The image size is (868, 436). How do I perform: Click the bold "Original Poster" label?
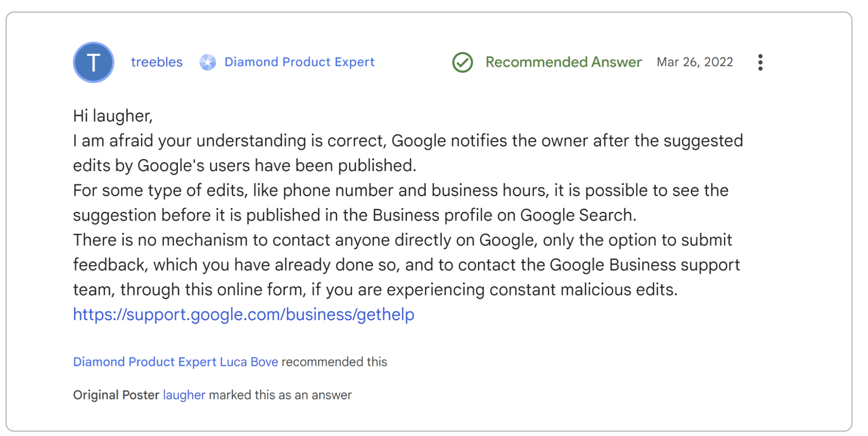click(116, 395)
